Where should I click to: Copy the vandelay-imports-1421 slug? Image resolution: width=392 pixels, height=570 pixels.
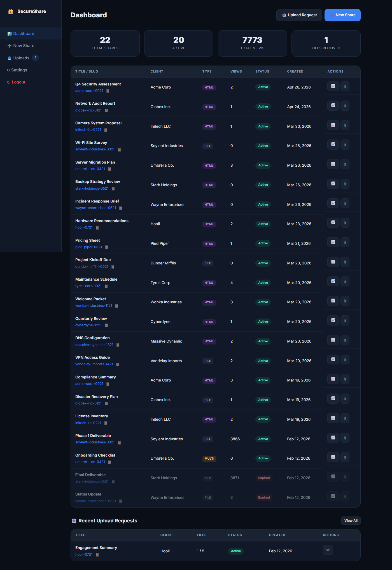click(x=118, y=364)
